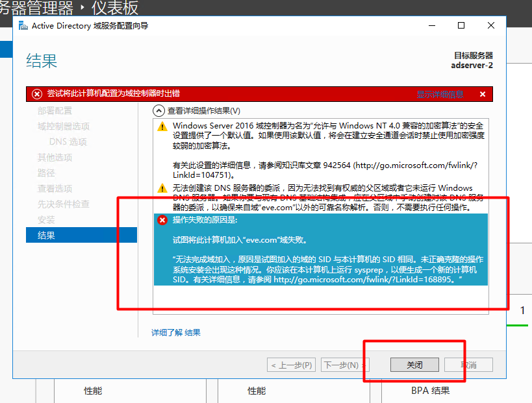The height and width of the screenshot is (403, 532).
Task: Select 部署配置 step in sidebar
Action: click(55, 111)
